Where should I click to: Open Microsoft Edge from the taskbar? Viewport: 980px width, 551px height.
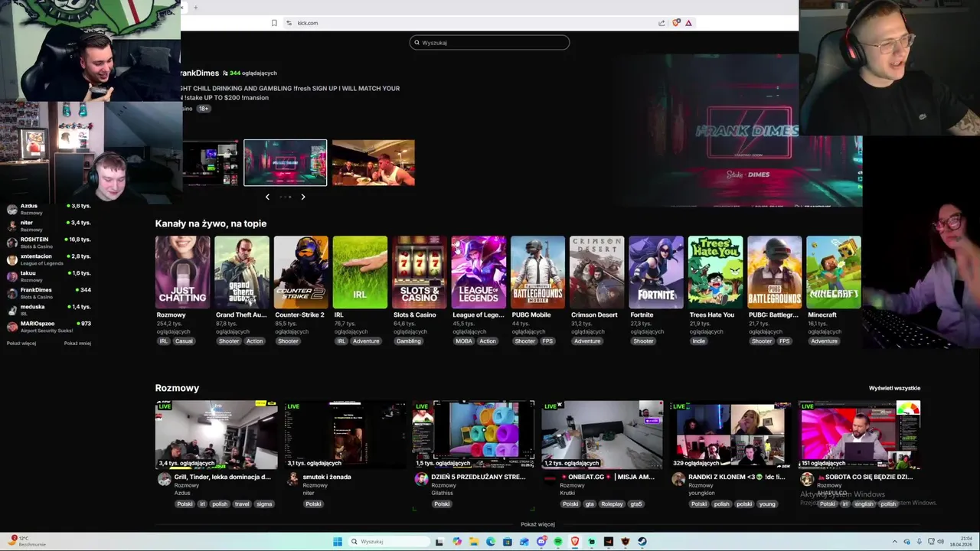coord(491,542)
